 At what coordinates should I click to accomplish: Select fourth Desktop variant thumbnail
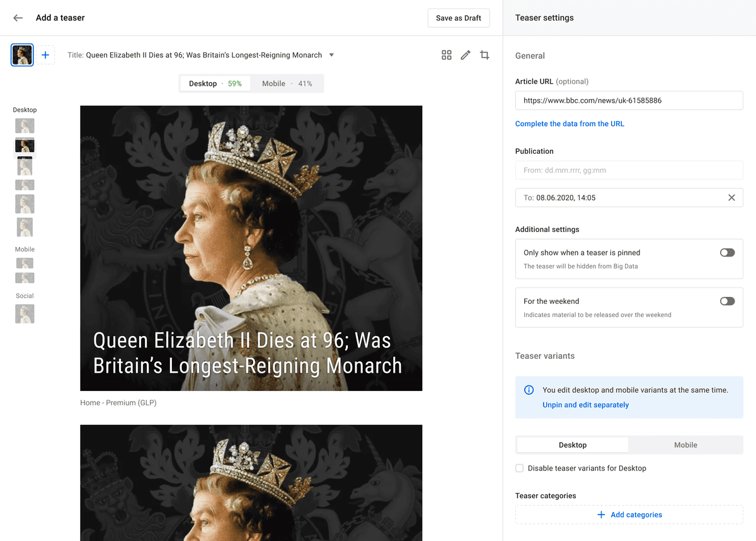pyautogui.click(x=25, y=185)
